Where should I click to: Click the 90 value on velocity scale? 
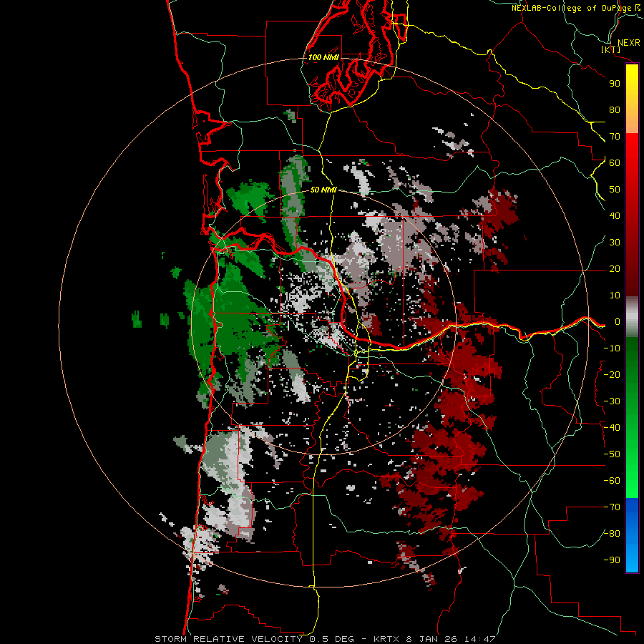tap(615, 84)
